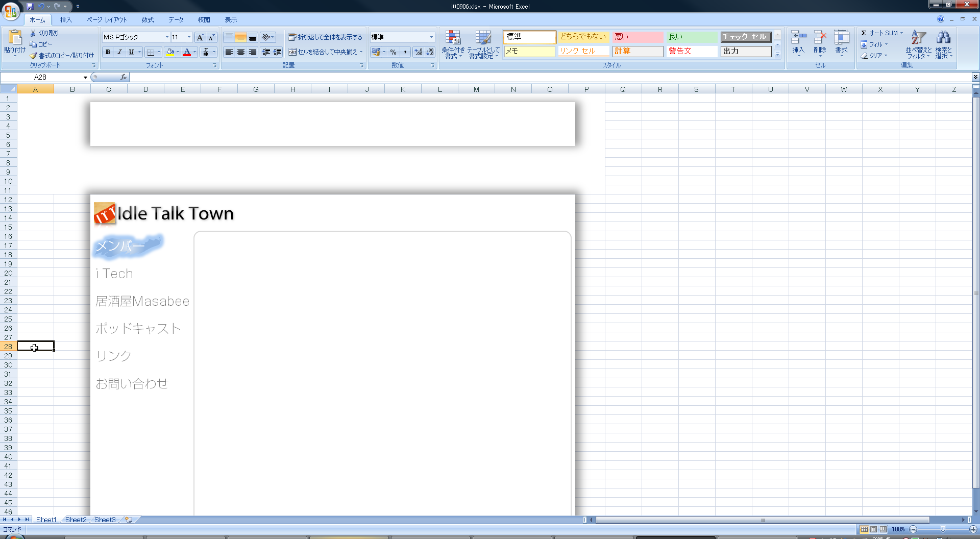Open the Format cells 書式 menu

click(x=841, y=42)
